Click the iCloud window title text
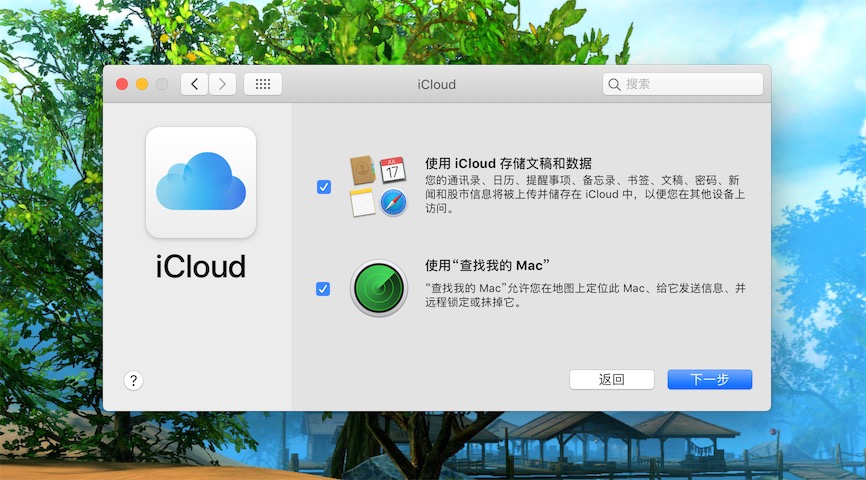The image size is (866, 480). click(x=436, y=85)
